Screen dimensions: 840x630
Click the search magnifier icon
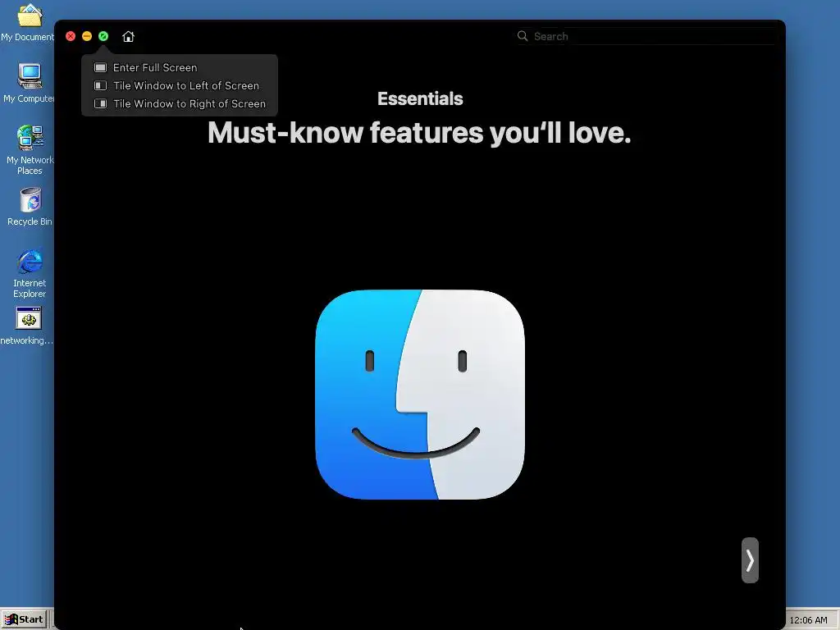pyautogui.click(x=523, y=36)
